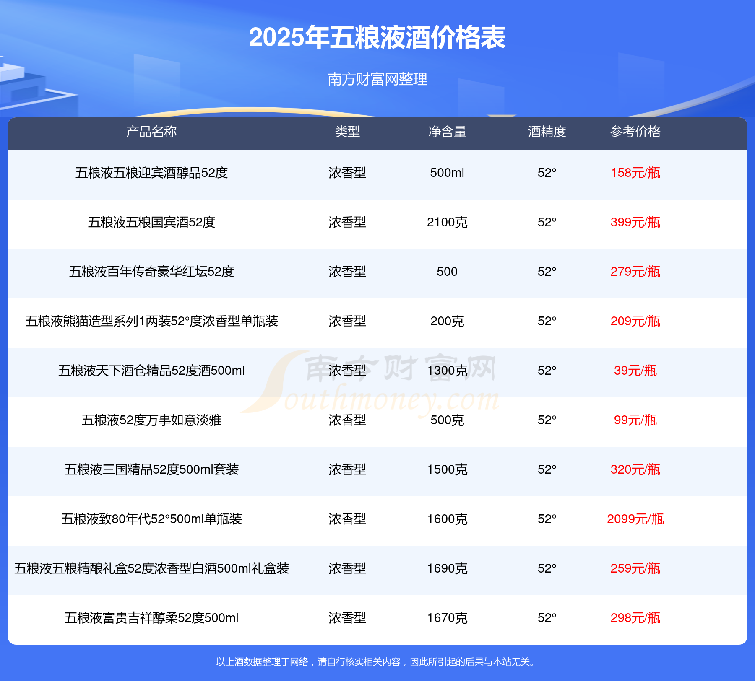Click 浓香型 in the 五粮国宾酒 row
Viewport: 755px width, 700px height.
[x=347, y=222]
